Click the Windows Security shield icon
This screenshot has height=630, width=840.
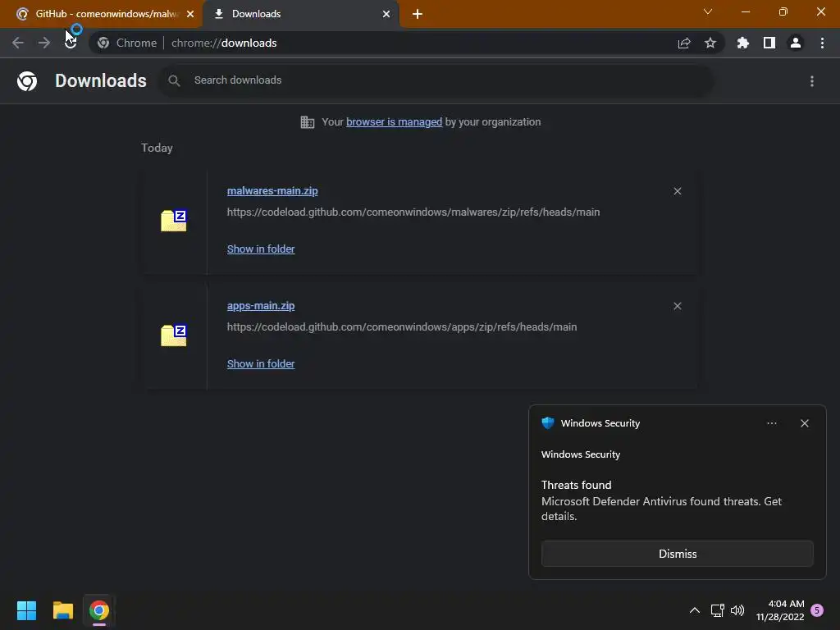click(x=547, y=423)
